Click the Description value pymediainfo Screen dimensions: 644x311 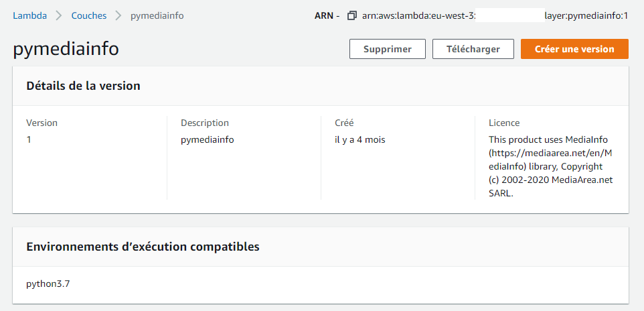click(x=208, y=140)
